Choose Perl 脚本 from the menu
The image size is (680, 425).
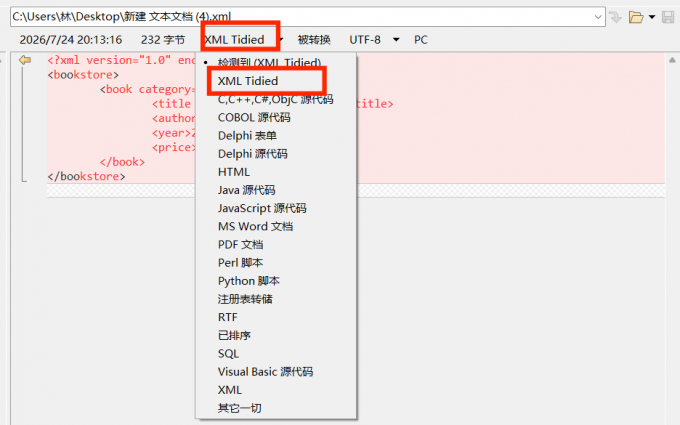coord(240,263)
